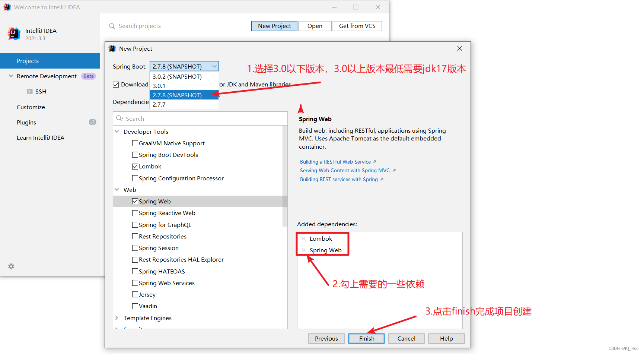The image size is (644, 354).
Task: Click the Open button in Welcome window
Action: click(315, 26)
